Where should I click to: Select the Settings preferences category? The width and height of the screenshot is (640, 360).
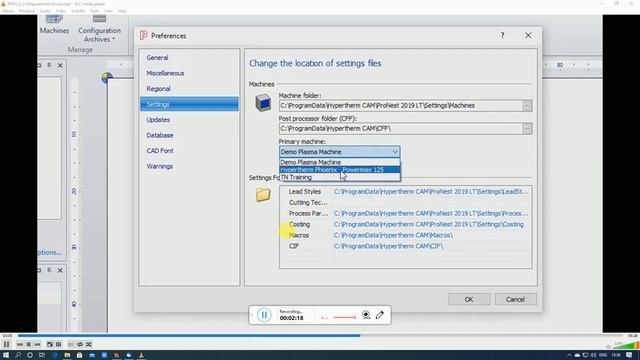point(189,104)
